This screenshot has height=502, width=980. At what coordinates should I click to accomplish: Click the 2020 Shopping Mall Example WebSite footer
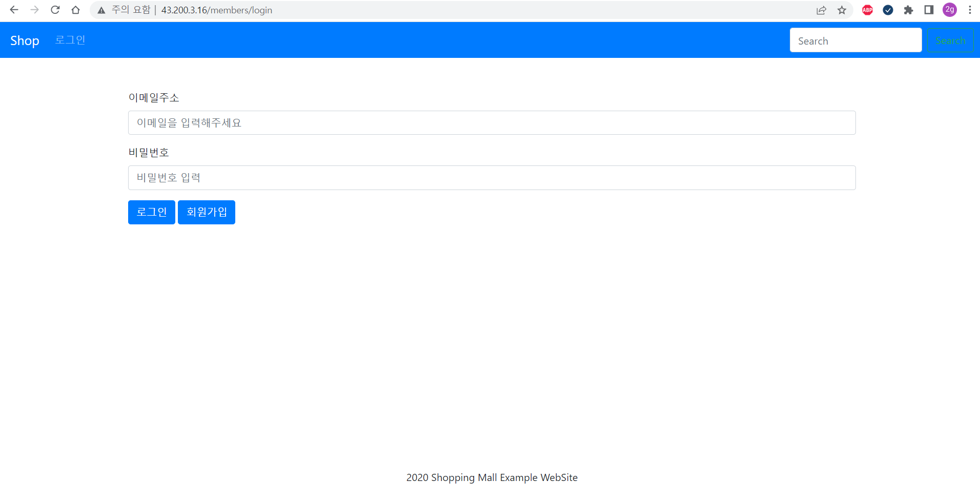click(x=492, y=477)
